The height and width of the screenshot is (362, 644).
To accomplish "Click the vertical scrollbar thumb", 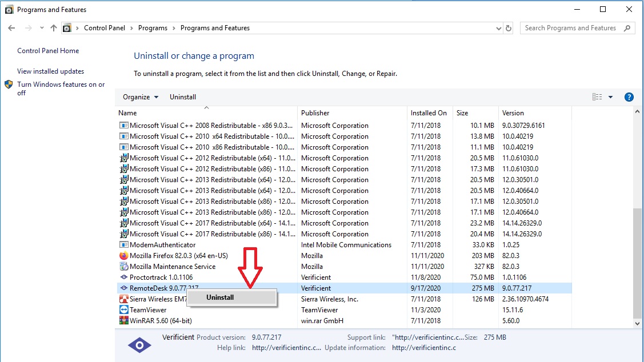I will pos(637,263).
